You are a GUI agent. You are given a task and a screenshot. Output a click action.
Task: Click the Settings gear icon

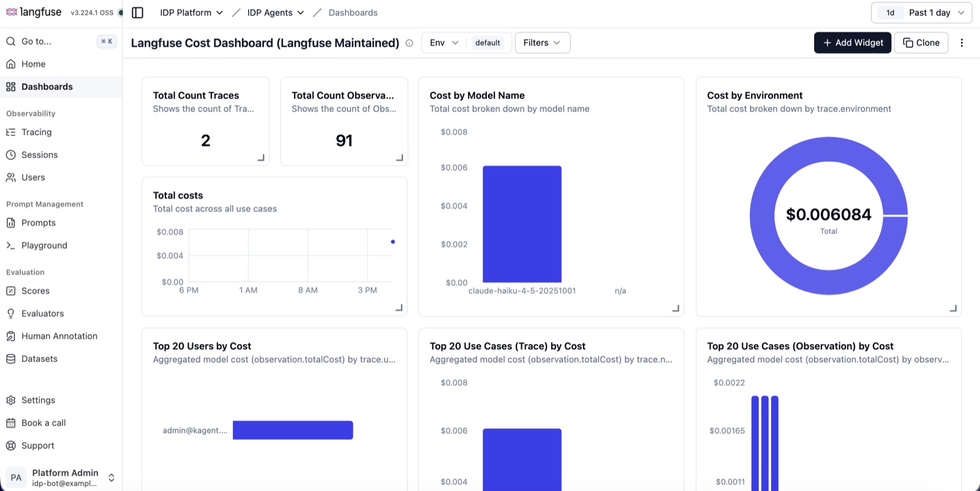11,400
